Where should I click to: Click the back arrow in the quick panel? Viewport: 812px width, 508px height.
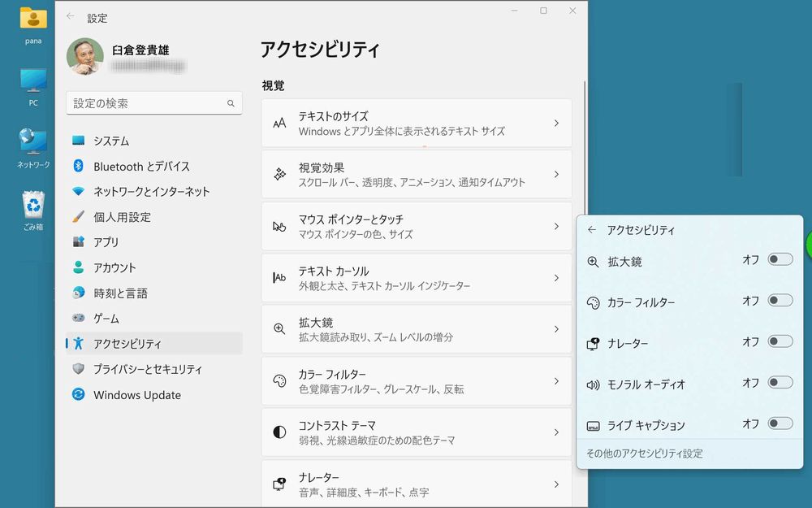coord(592,230)
